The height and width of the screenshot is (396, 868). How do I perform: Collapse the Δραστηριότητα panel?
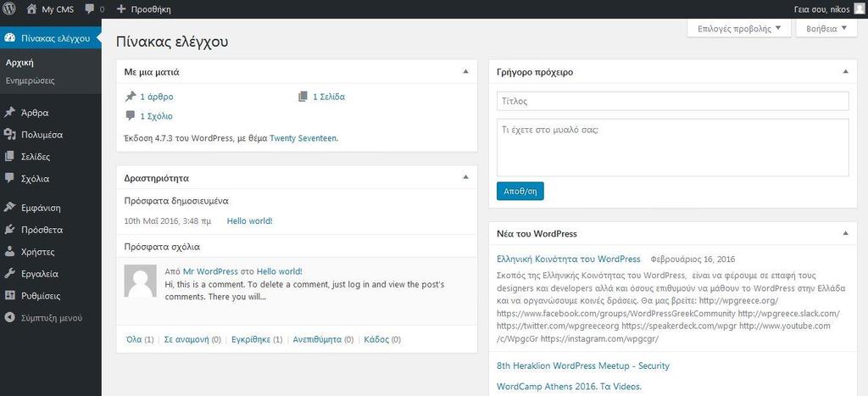pos(465,177)
